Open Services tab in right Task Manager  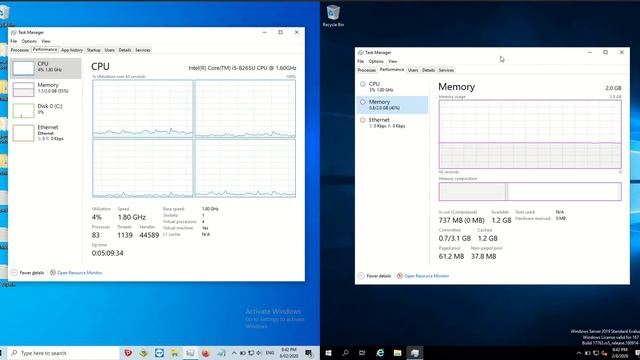(x=446, y=70)
